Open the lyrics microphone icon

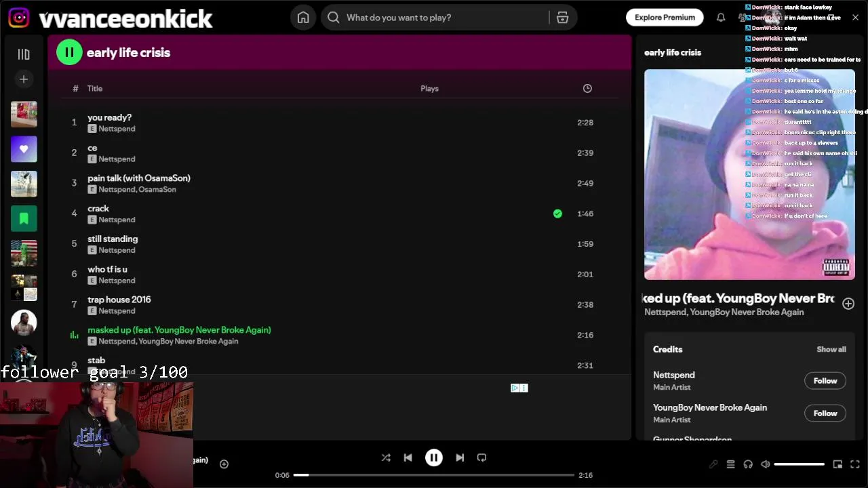pyautogui.click(x=713, y=464)
